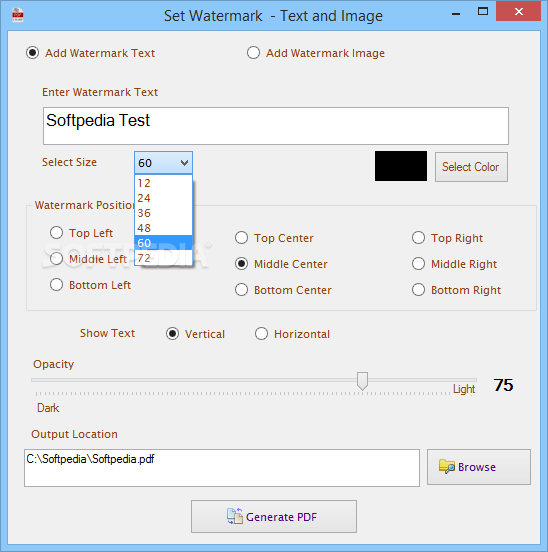This screenshot has width=548, height=552.
Task: Click the watermark text input field
Action: click(276, 126)
